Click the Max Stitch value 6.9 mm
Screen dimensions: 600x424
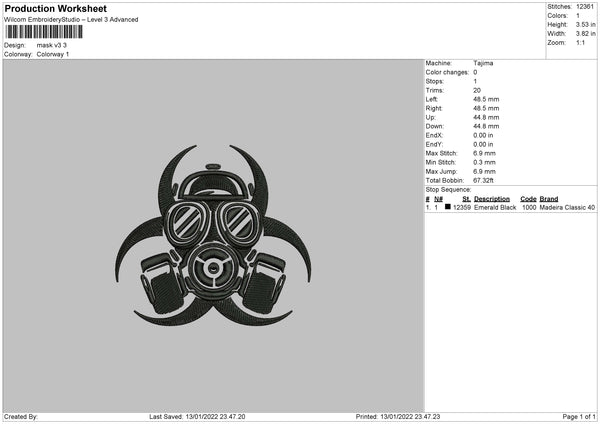tap(484, 153)
